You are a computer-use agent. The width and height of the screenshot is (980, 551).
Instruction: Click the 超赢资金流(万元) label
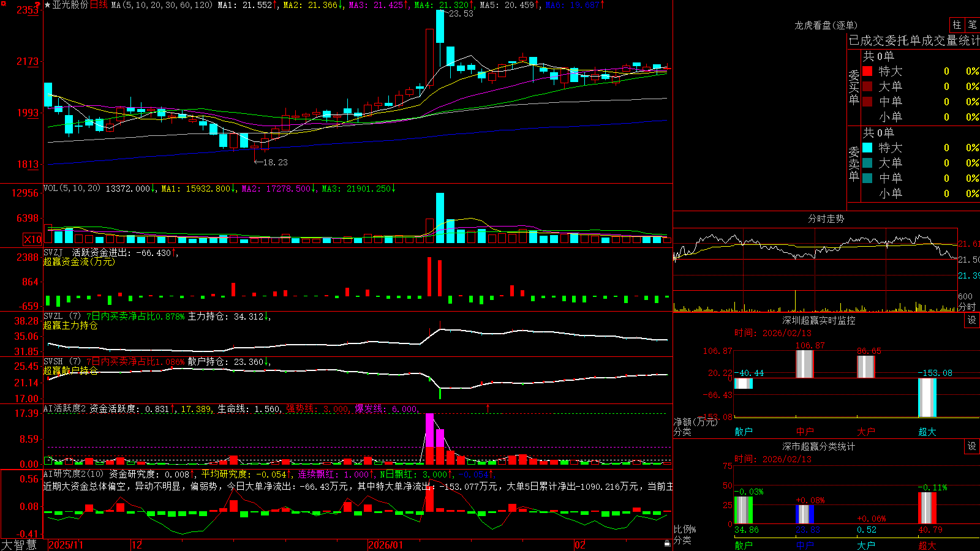coord(79,261)
